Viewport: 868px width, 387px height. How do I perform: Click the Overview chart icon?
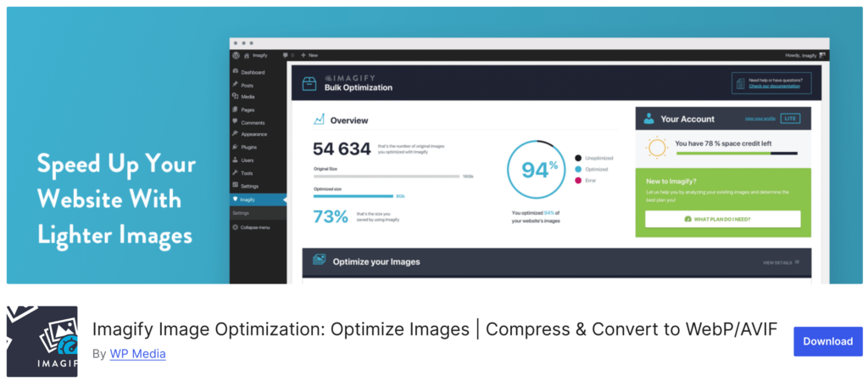click(x=319, y=120)
